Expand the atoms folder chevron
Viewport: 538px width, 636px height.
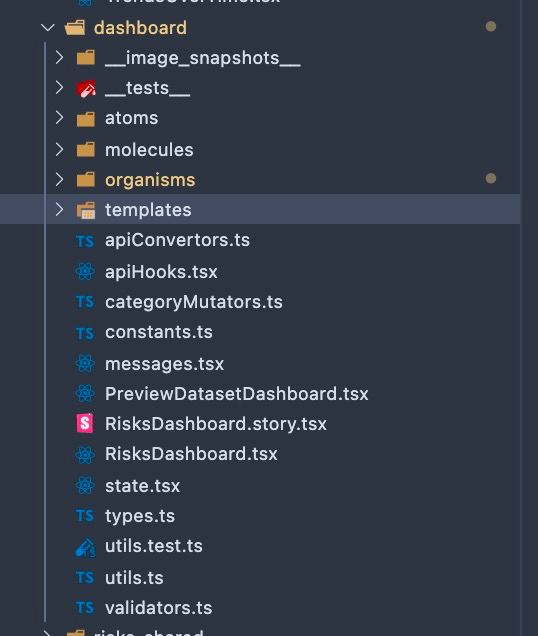pos(59,118)
